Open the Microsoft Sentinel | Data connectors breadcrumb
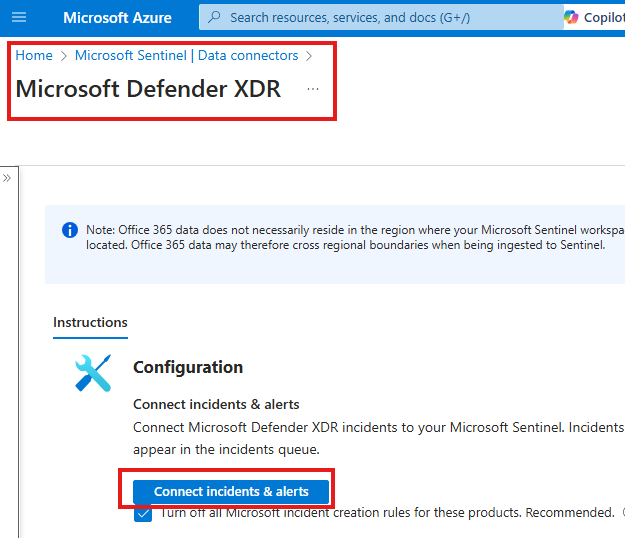 187,55
